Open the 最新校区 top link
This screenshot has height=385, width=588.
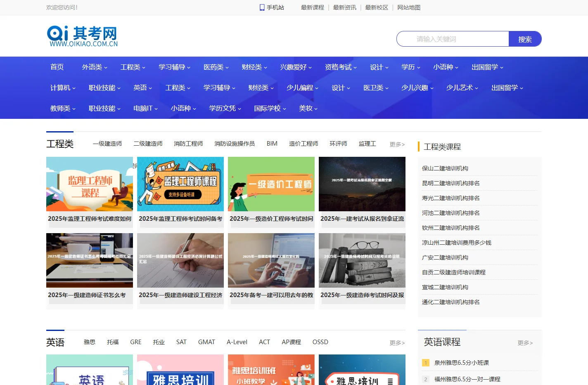pos(377,7)
